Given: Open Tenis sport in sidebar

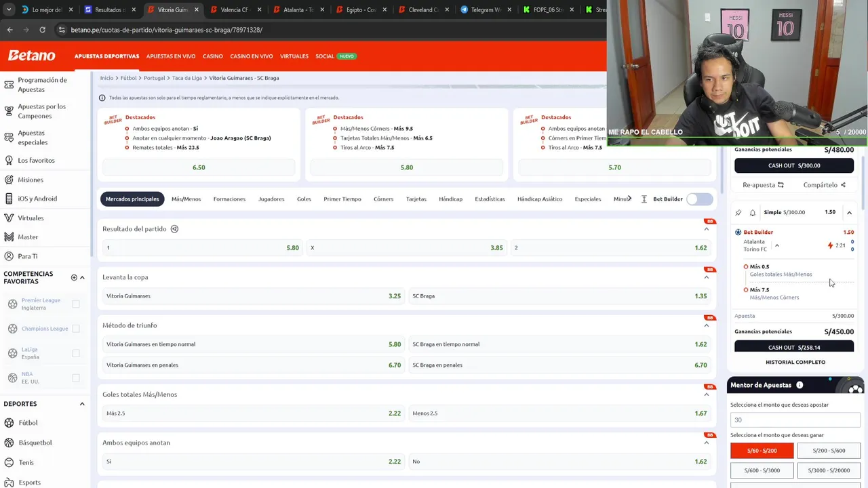Looking at the screenshot, I should tap(26, 462).
